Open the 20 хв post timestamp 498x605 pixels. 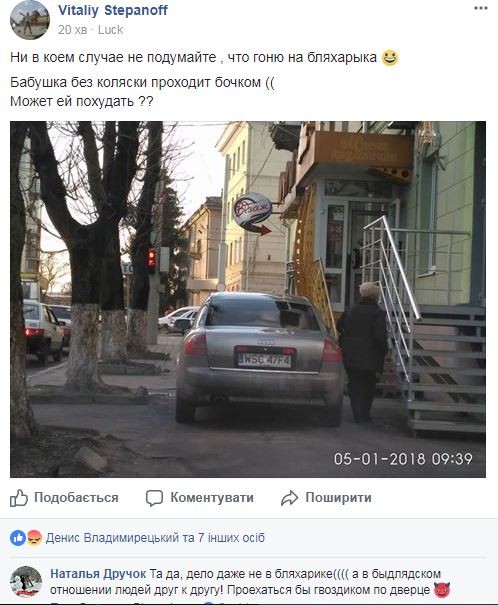point(73,30)
